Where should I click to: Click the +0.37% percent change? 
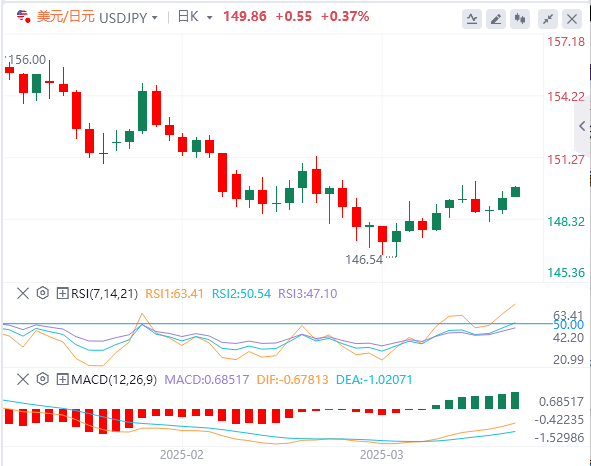click(345, 17)
